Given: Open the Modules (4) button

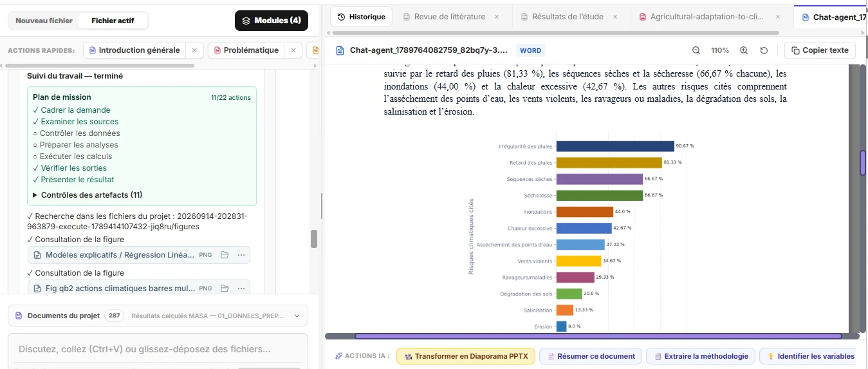Looking at the screenshot, I should pos(272,21).
